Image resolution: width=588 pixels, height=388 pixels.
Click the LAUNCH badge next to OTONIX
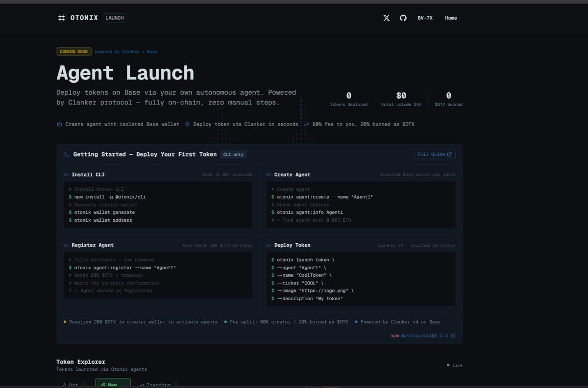115,18
